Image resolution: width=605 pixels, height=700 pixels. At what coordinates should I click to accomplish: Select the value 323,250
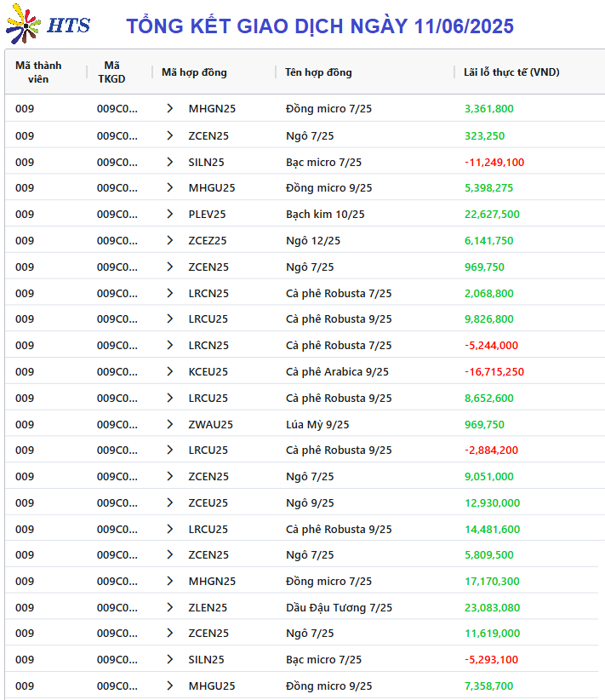[484, 135]
